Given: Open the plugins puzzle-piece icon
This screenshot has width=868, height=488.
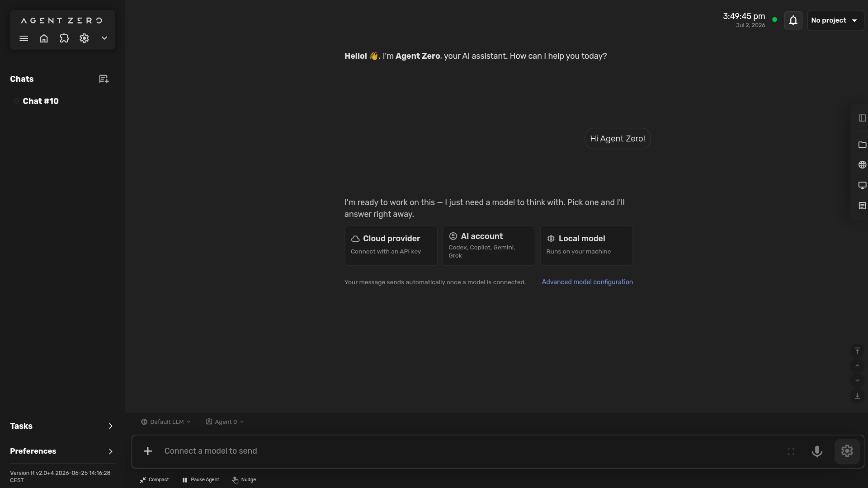Looking at the screenshot, I should click(64, 38).
